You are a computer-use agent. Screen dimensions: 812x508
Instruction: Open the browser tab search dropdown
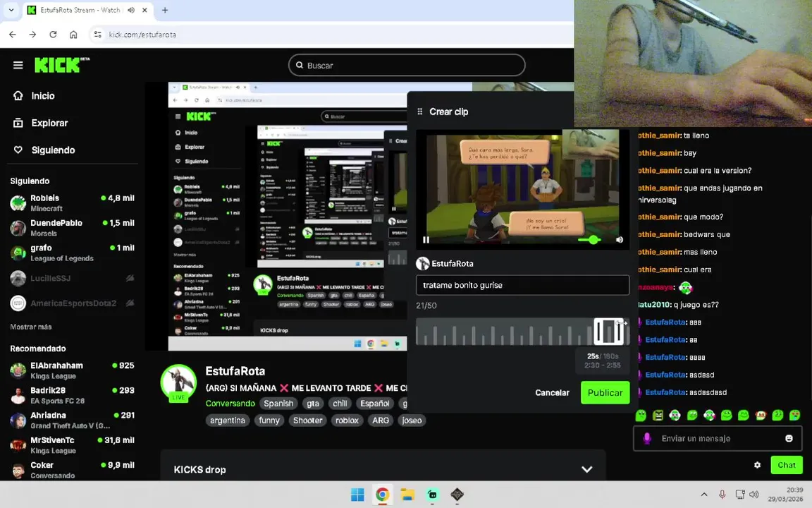(11, 10)
